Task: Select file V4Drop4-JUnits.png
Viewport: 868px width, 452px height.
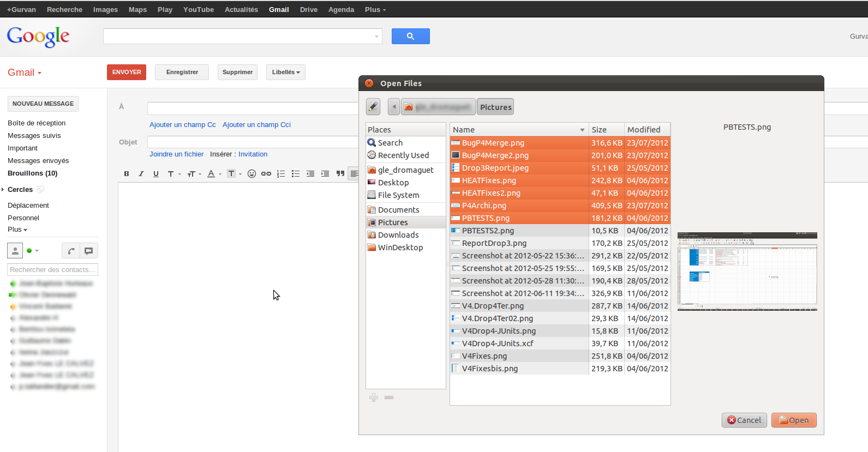Action: (560, 331)
